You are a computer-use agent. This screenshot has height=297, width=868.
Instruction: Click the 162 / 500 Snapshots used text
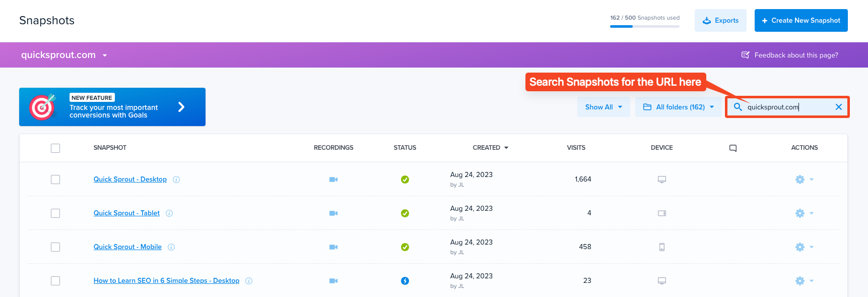(x=645, y=18)
